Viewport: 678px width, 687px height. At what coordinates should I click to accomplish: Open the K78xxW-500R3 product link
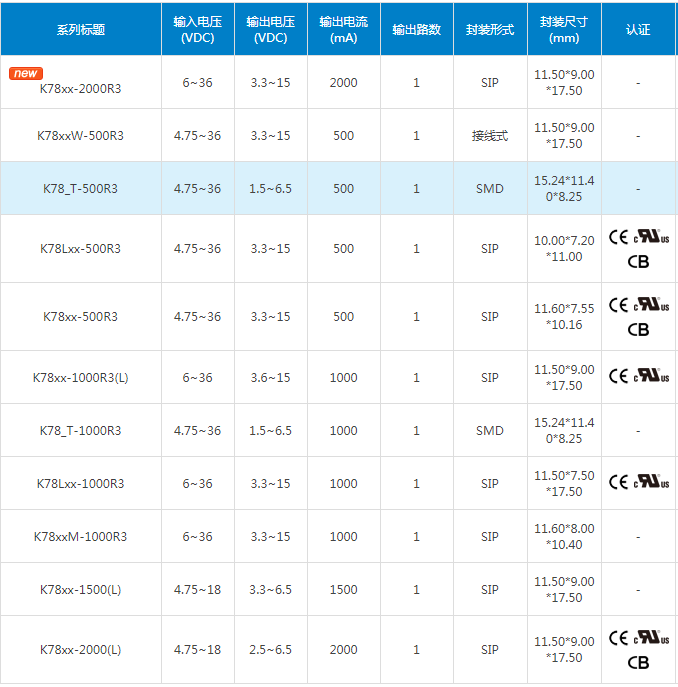coord(80,135)
